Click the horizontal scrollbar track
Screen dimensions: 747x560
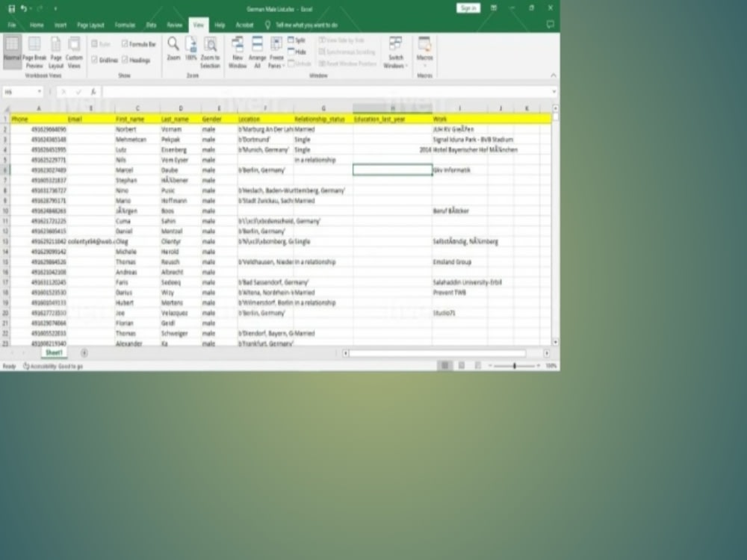point(437,353)
